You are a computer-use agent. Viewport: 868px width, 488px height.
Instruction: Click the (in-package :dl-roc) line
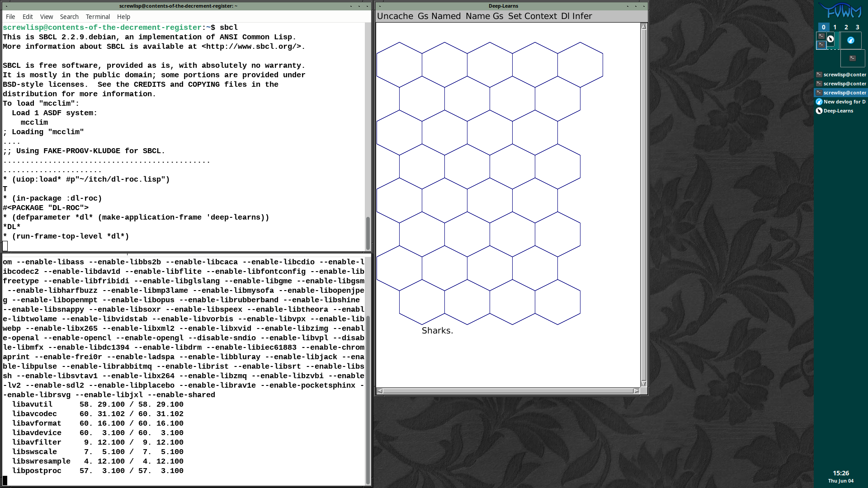pyautogui.click(x=52, y=198)
